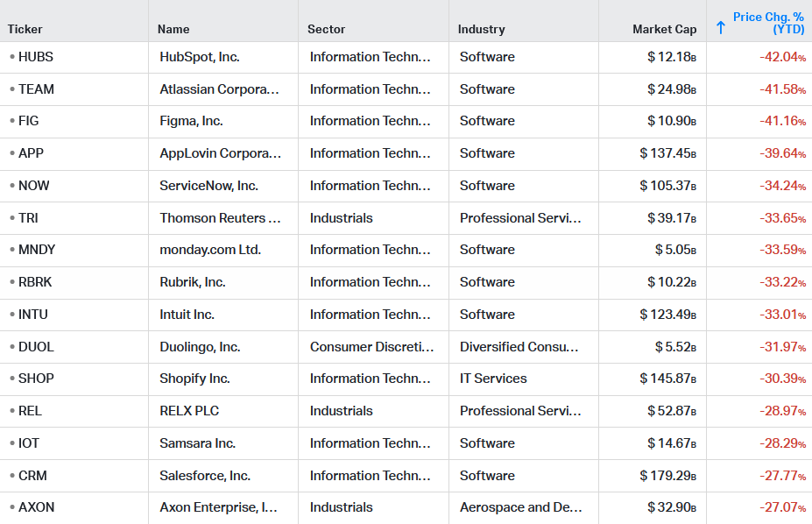Viewport: 812px width, 524px height.
Task: Click IT Services industry in SHOP row
Action: pos(493,379)
